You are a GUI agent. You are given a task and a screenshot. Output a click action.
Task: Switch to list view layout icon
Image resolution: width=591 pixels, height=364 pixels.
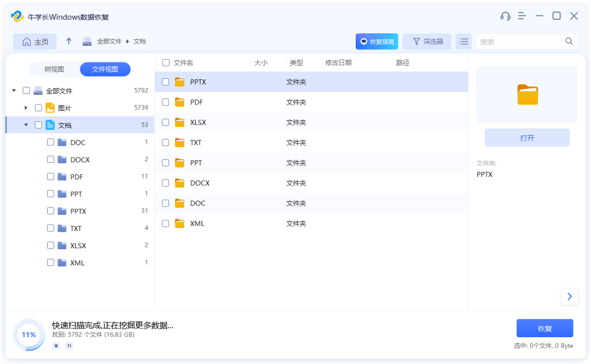click(x=463, y=42)
